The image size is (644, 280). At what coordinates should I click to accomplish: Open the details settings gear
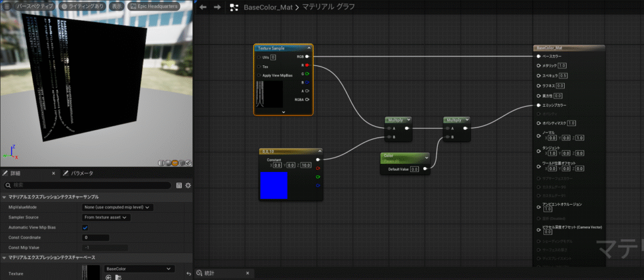pos(188,185)
